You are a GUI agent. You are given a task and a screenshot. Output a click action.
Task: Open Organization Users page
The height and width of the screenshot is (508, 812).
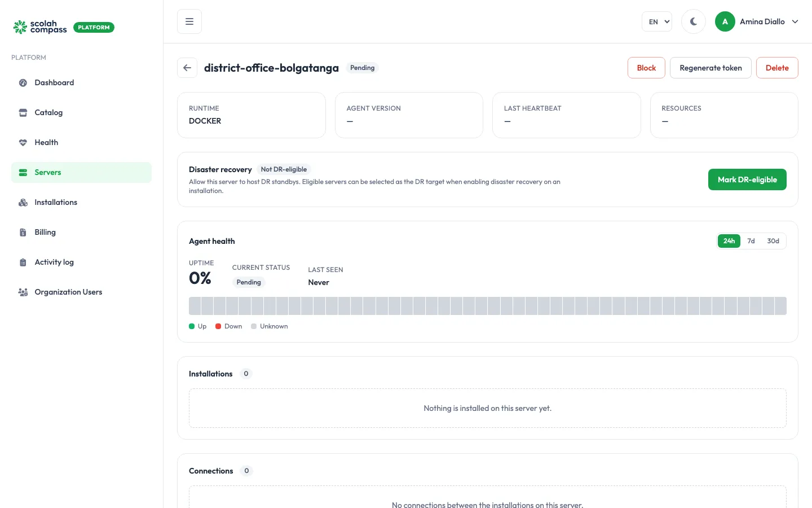81,292
